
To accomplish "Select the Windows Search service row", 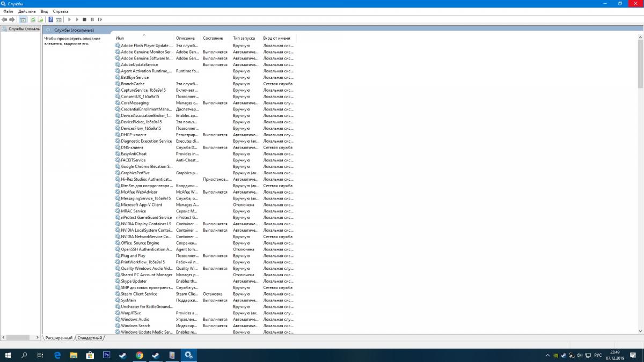I will (x=205, y=326).
